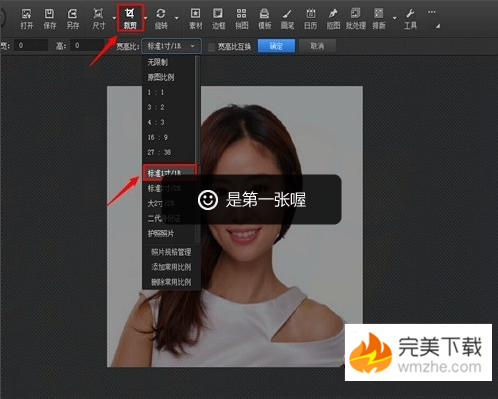Image resolution: width=498 pixels, height=399 pixels.
Task: Click the 打开 (Open) toolbar icon
Action: click(x=26, y=19)
